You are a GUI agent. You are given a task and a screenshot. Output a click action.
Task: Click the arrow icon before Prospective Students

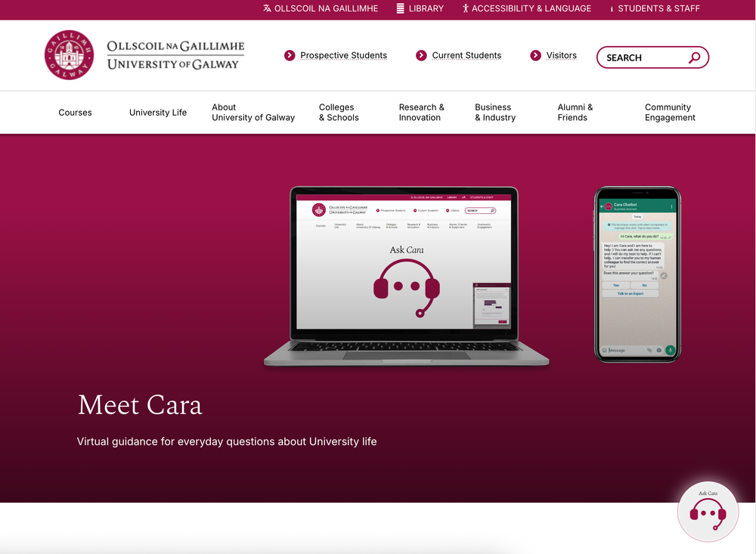pyautogui.click(x=290, y=55)
